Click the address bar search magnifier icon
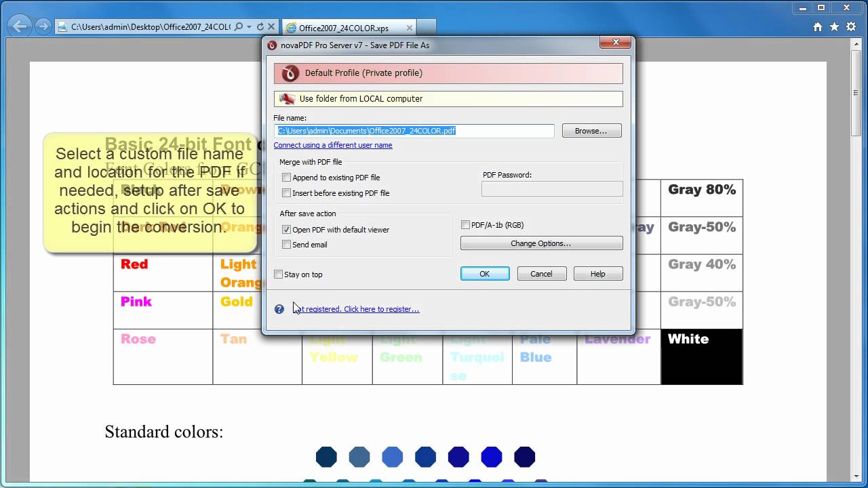This screenshot has width=868, height=488. click(x=239, y=27)
